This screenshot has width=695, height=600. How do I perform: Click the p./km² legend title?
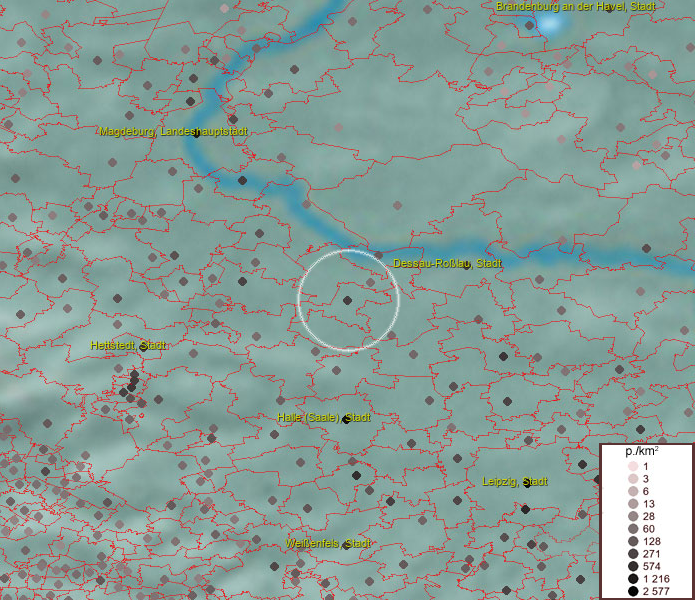[x=642, y=451]
